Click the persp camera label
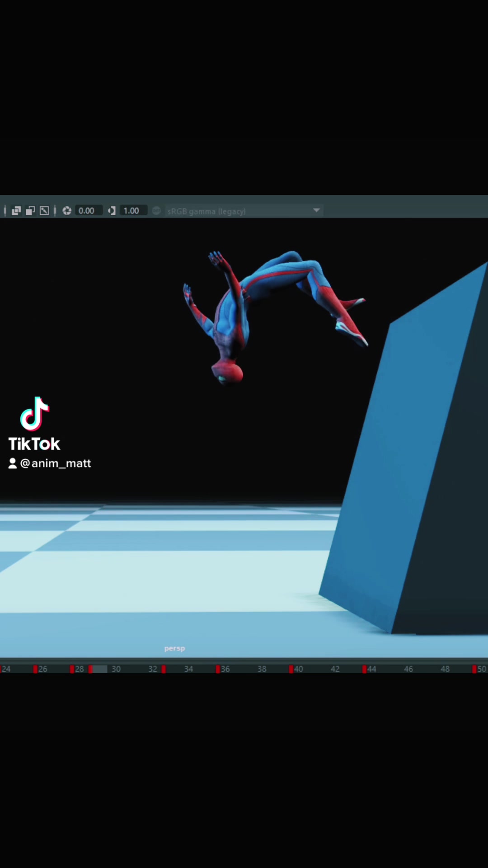 [x=174, y=648]
